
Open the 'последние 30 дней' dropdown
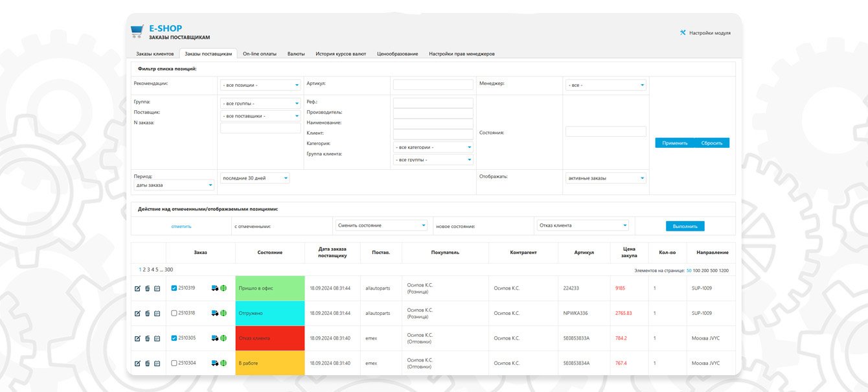click(255, 178)
